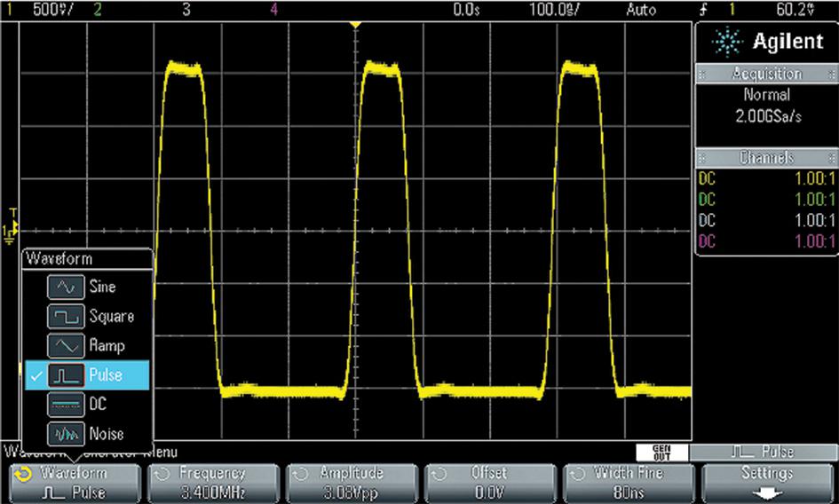Click the Channels panel header
Screen dimensions: 839x504
click(767, 158)
